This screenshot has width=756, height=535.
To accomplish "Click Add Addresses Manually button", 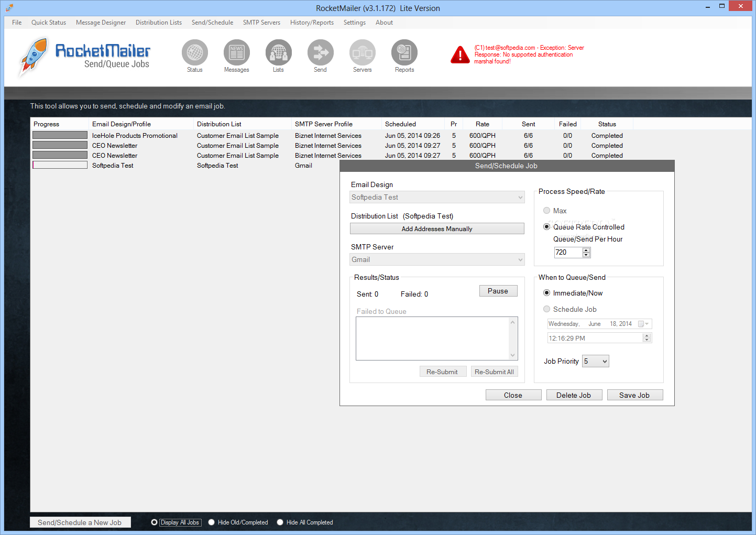I will pos(437,229).
